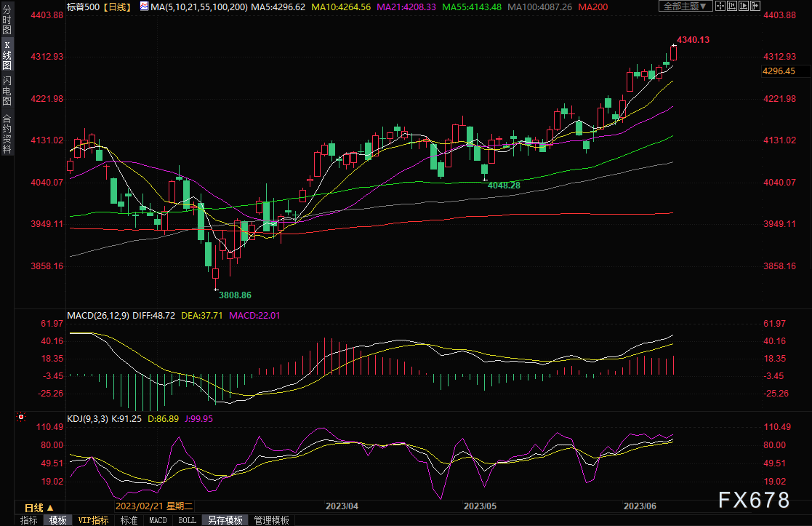This screenshot has width=812, height=526.
Task: Click the MA21:4208.33 value label
Action: click(x=406, y=7)
